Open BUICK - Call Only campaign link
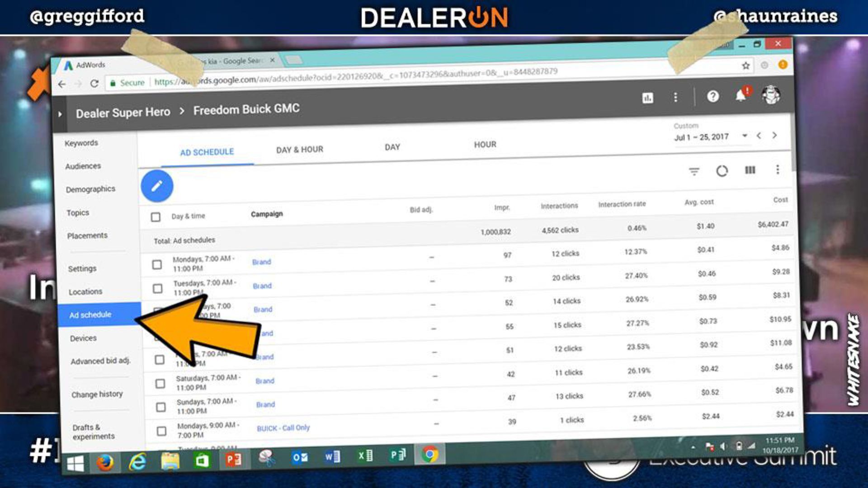This screenshot has height=488, width=868. tap(283, 428)
